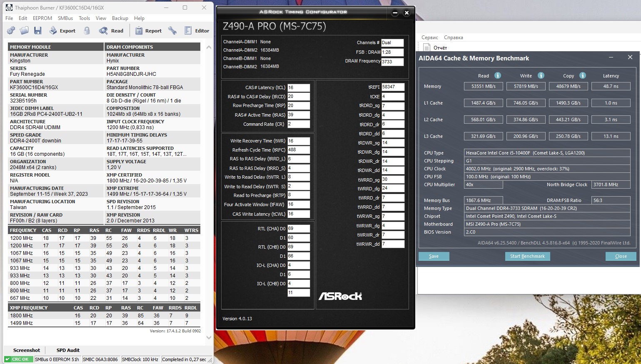Switch to the SPD Audit tab
This screenshot has width=641, height=364.
click(x=68, y=350)
